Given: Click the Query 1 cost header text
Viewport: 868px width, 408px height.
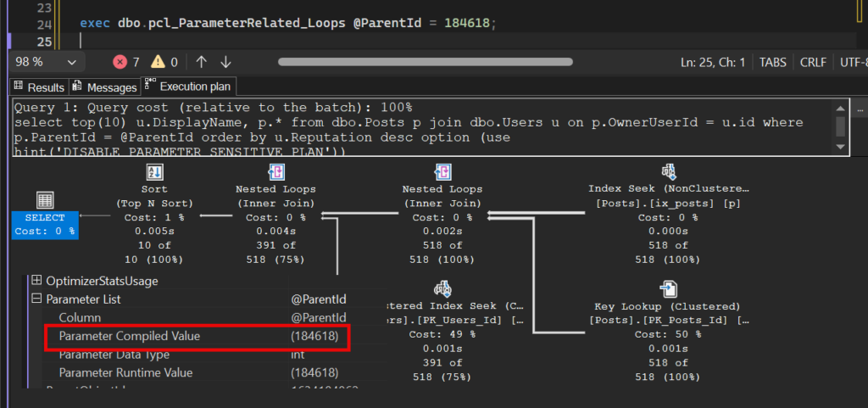Looking at the screenshot, I should (213, 107).
